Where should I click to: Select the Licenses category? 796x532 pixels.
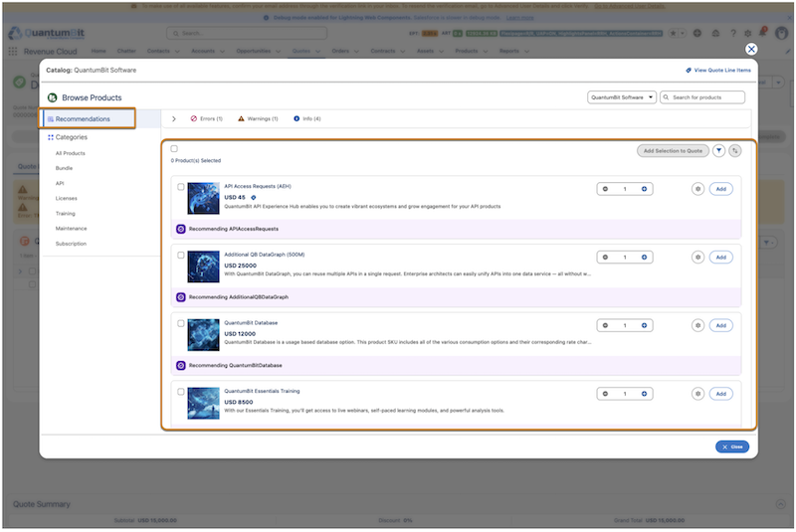pos(66,199)
